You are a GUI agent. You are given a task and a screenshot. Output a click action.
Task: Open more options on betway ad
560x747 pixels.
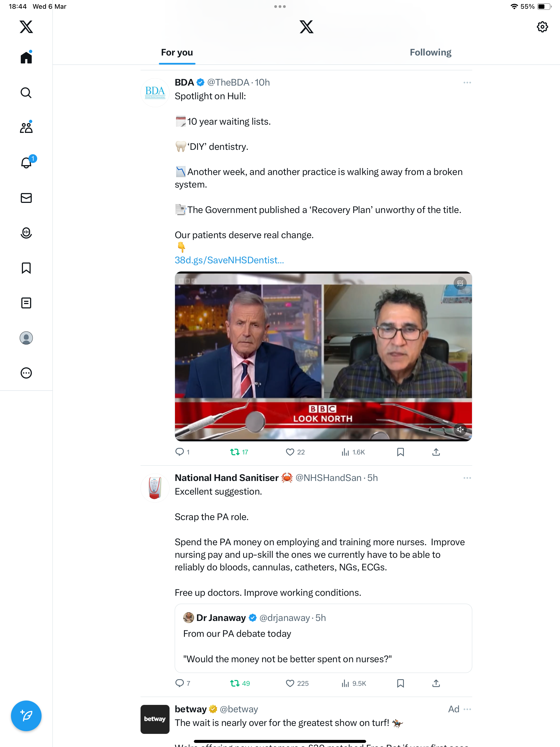pos(468,709)
